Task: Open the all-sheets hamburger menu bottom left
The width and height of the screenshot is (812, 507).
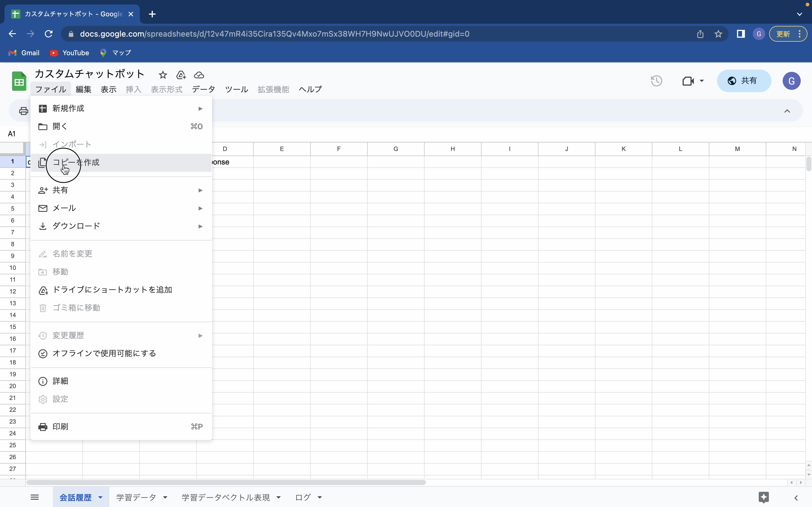Action: [35, 497]
